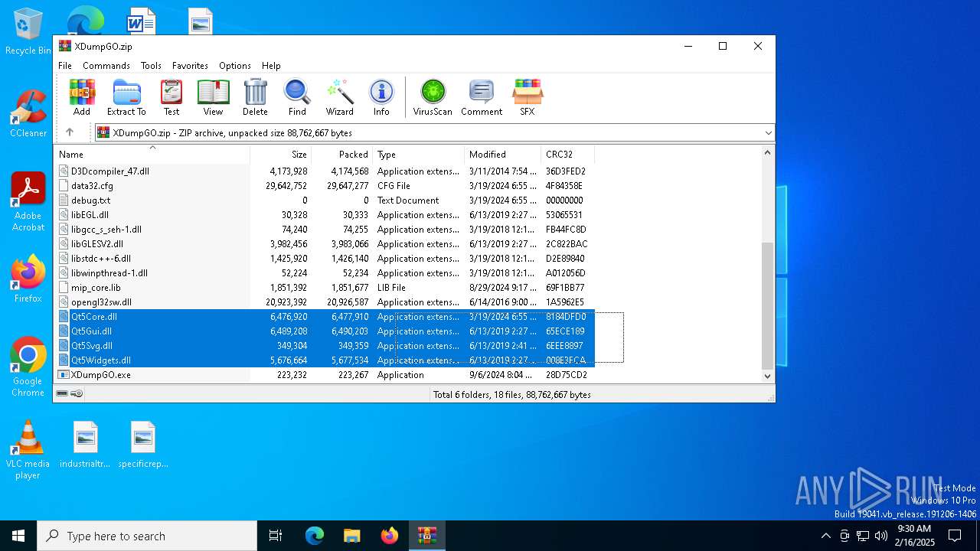Click the taskbar search box

[147, 536]
